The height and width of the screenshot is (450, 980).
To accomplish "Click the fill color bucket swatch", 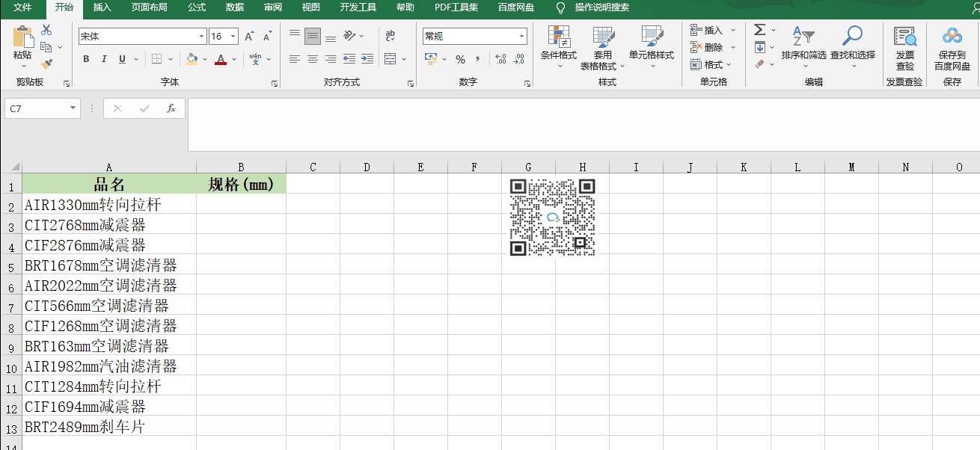I will [192, 59].
